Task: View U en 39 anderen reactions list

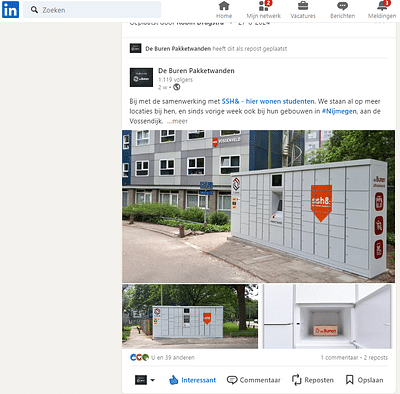Action: (173, 358)
